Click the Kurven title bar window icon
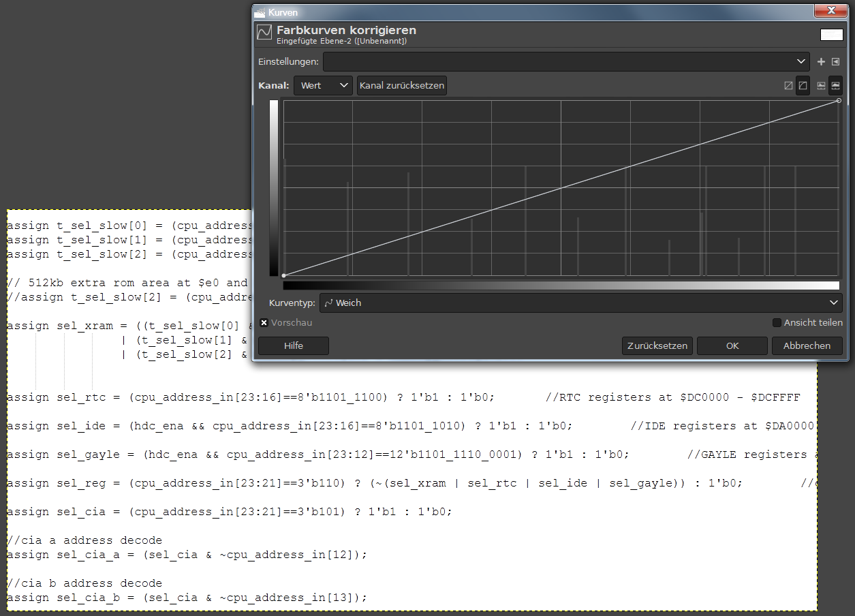855x616 pixels. coord(260,12)
